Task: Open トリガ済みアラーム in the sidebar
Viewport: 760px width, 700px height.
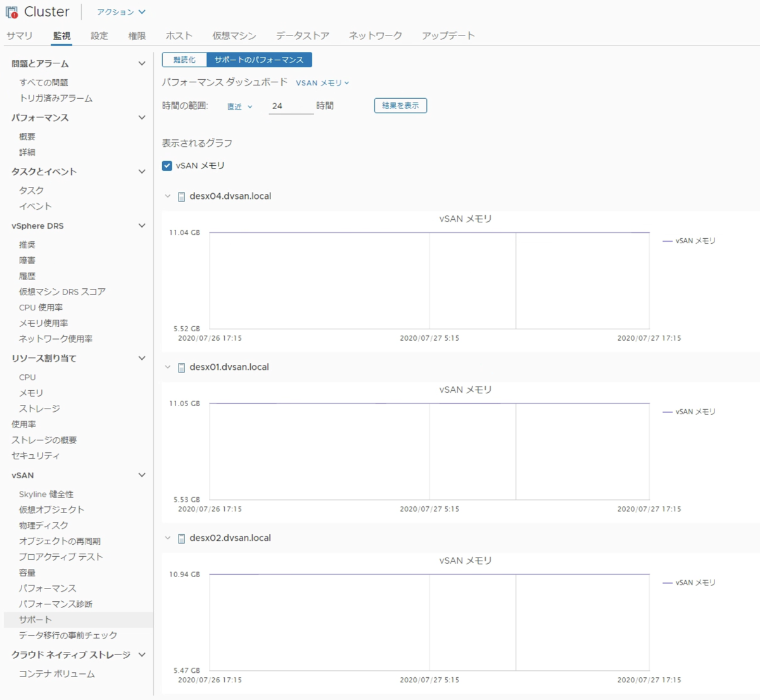Action: coord(56,98)
